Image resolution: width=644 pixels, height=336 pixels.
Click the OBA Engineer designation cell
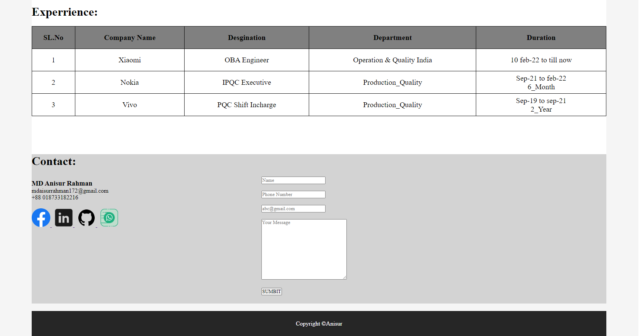click(247, 60)
